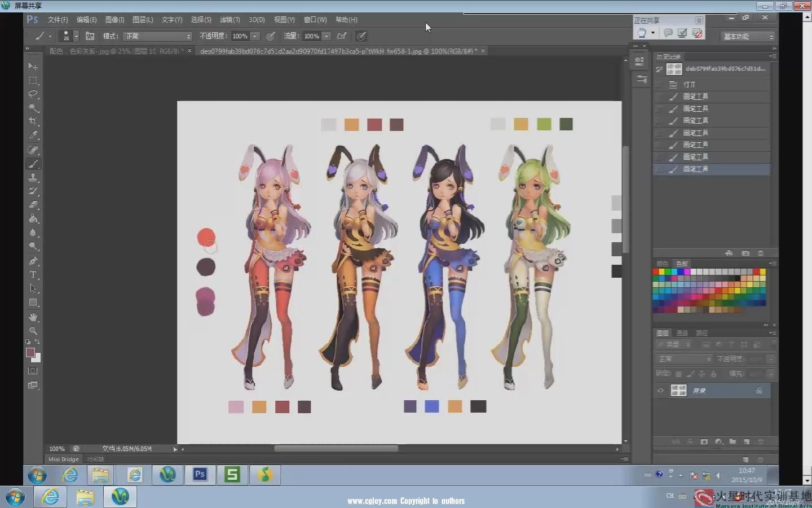Select the Blur tool

tap(33, 233)
